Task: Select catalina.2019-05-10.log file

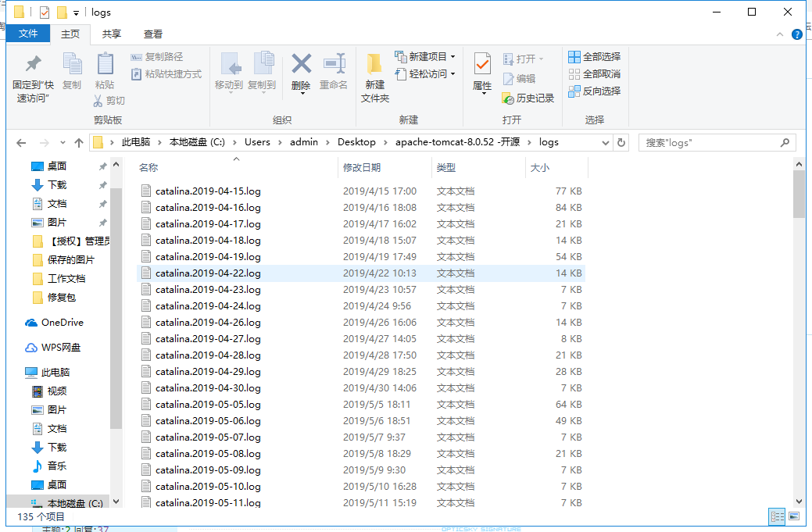Action: coord(361,487)
